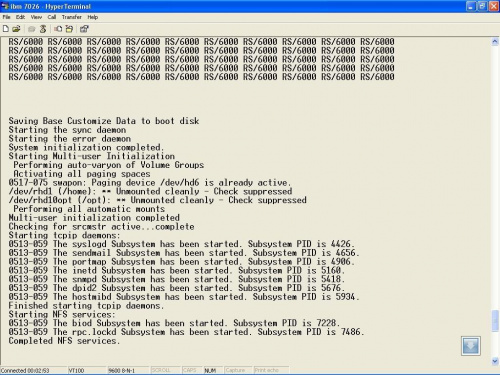Click 'Checking for srcmstr active...complete' line

pyautogui.click(x=101, y=227)
